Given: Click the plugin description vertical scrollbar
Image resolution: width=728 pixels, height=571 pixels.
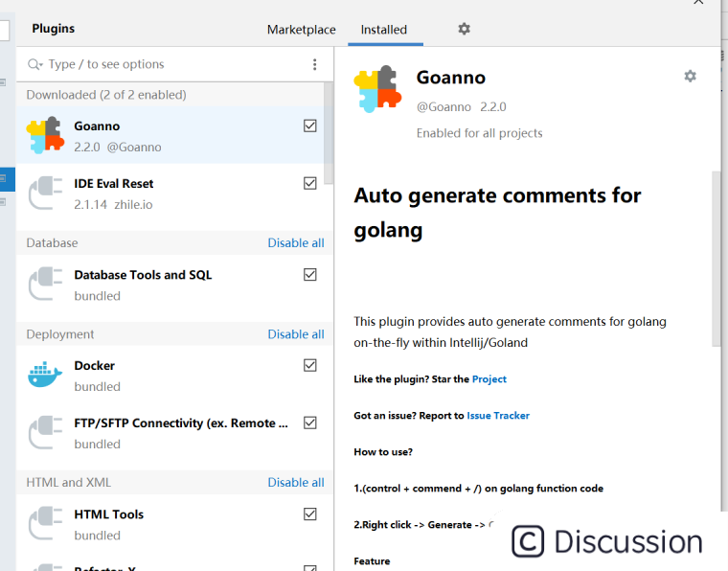Looking at the screenshot, I should point(716,259).
